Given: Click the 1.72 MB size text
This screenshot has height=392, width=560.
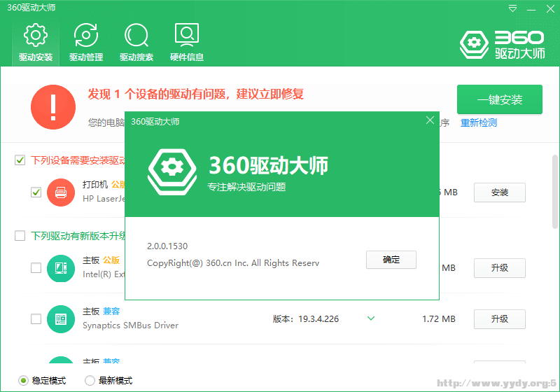Looking at the screenshot, I should [439, 318].
